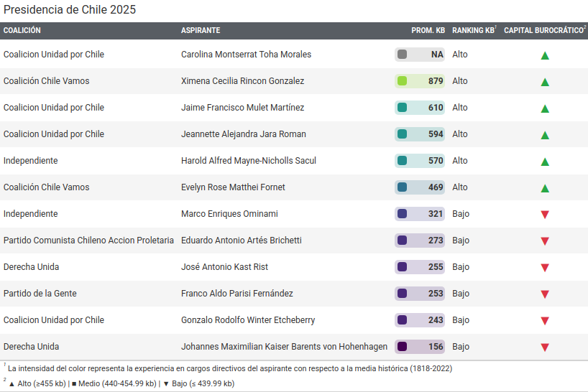The image size is (588, 392).
Task: Select Carolina Montserrat Toha Morales name
Action: pos(246,55)
